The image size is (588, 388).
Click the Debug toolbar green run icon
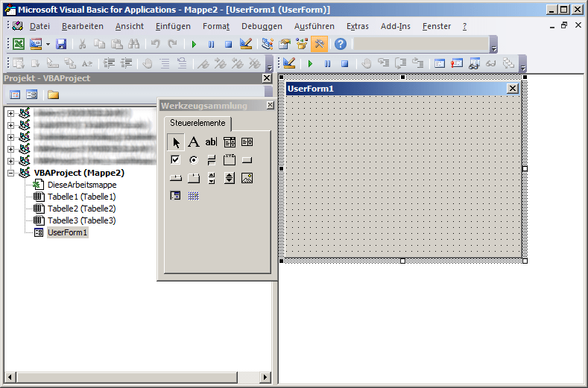(x=310, y=63)
